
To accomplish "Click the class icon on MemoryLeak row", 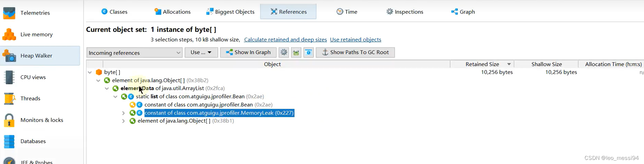I will [x=139, y=113].
